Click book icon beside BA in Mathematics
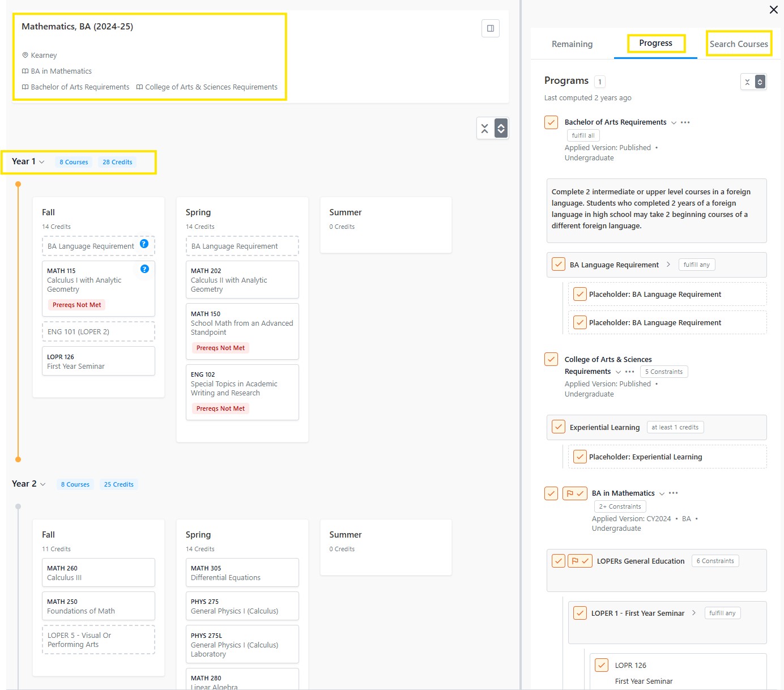Image resolution: width=784 pixels, height=690 pixels. click(x=25, y=71)
